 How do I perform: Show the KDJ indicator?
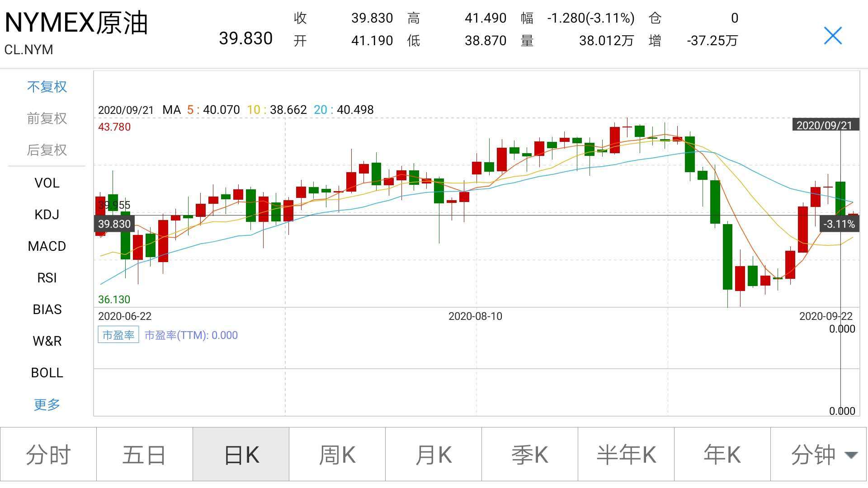47,215
